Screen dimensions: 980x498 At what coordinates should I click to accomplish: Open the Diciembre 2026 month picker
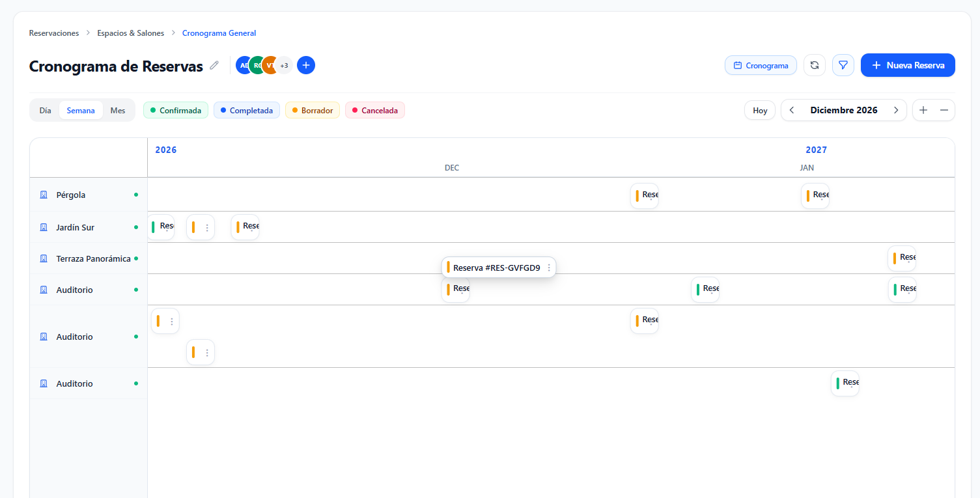844,110
